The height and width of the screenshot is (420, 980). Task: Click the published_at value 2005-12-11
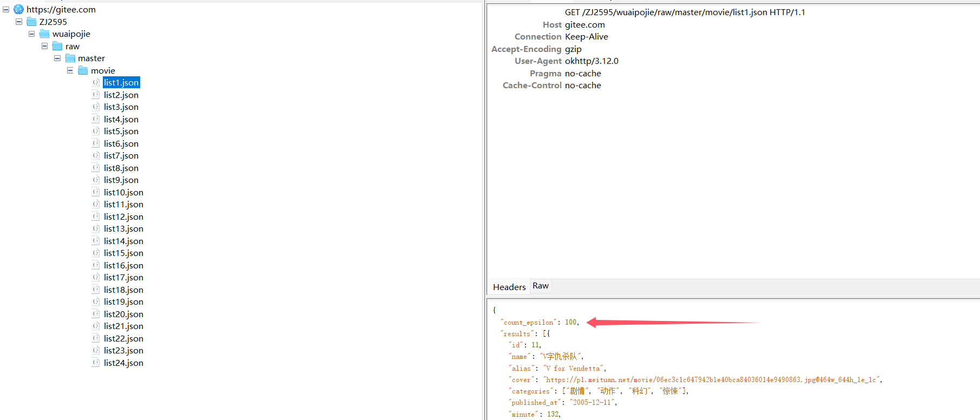[x=593, y=402]
